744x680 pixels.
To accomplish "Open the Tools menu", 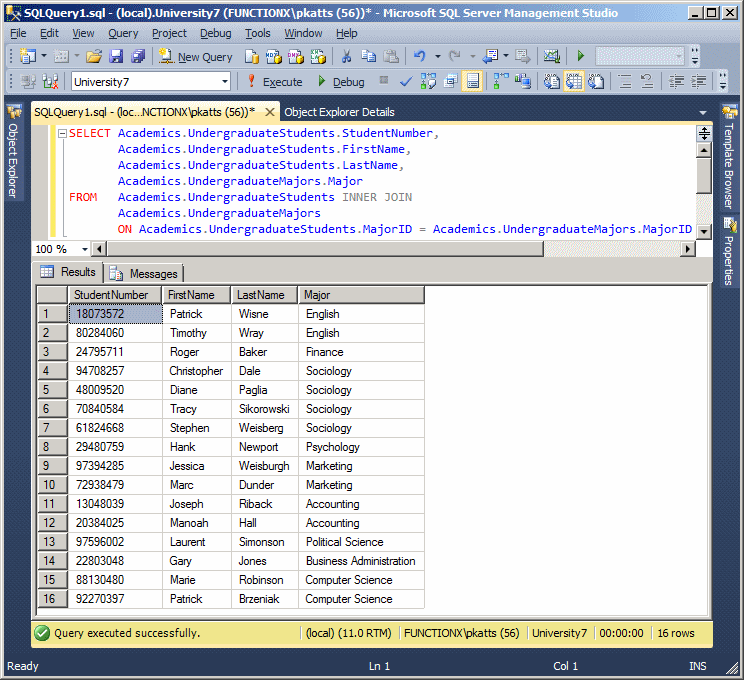I will click(258, 33).
